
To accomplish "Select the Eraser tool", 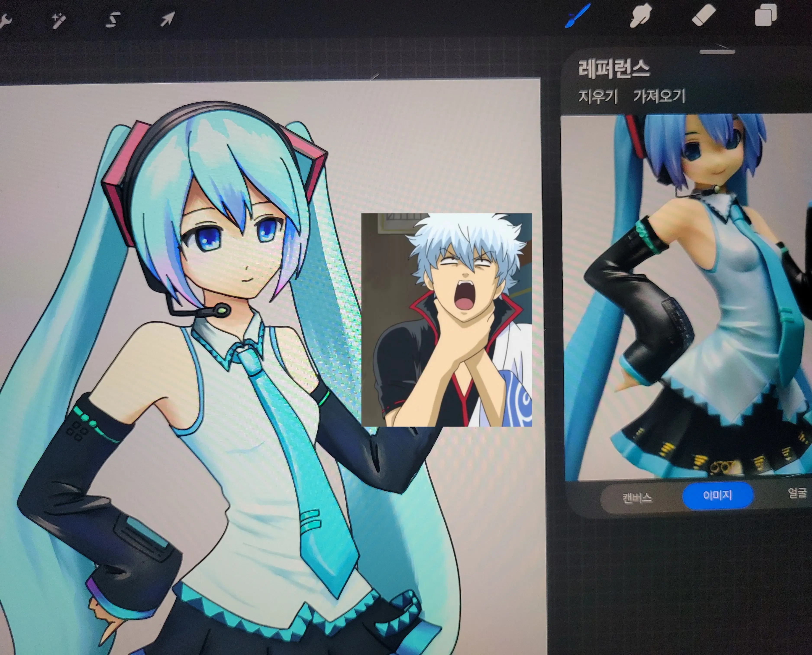I will point(704,15).
